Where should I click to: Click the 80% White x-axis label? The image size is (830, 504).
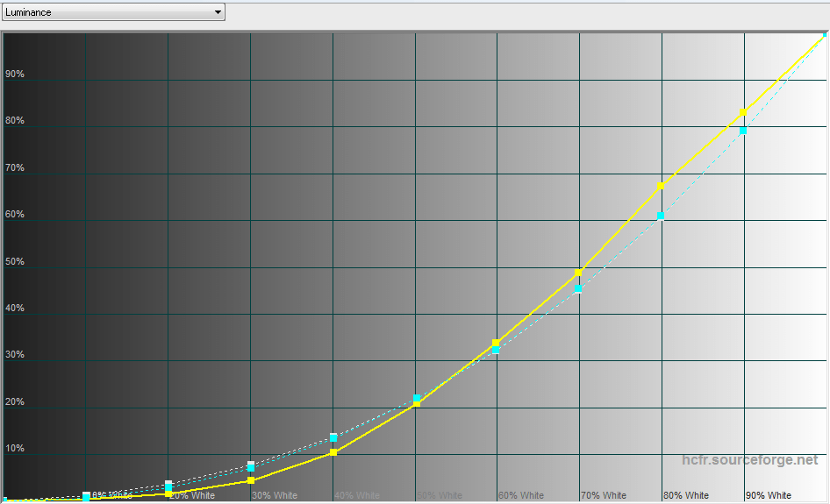(685, 496)
